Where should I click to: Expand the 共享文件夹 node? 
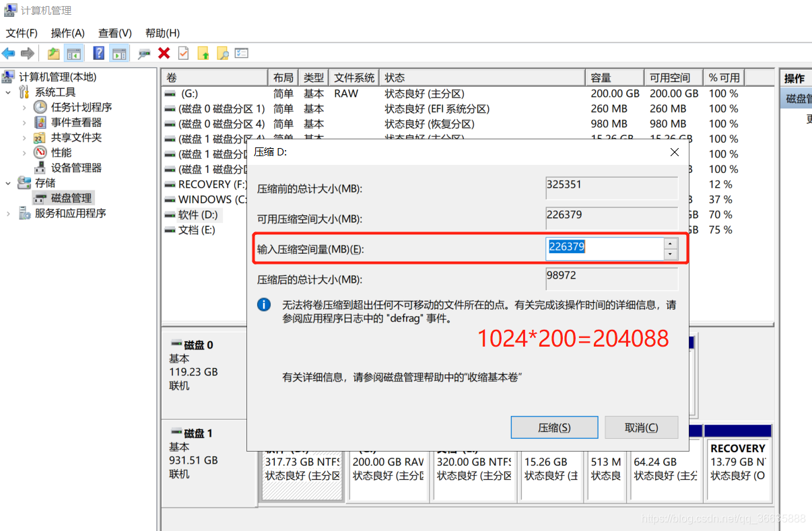24,137
